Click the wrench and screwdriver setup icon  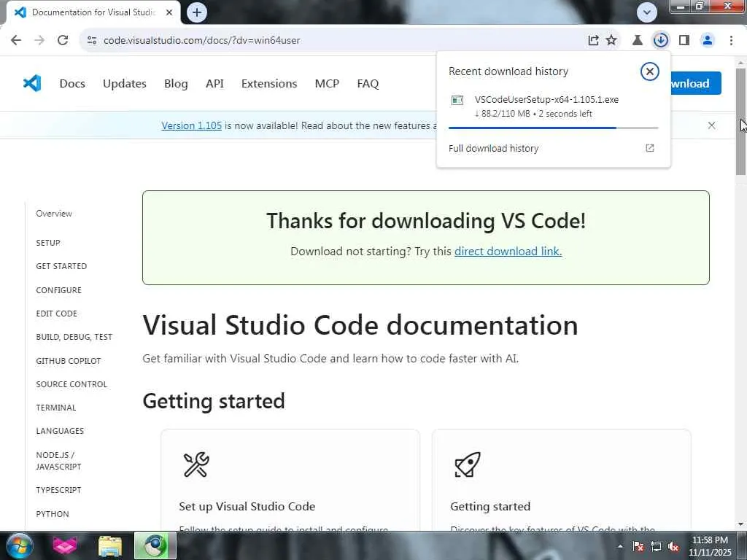(x=196, y=464)
